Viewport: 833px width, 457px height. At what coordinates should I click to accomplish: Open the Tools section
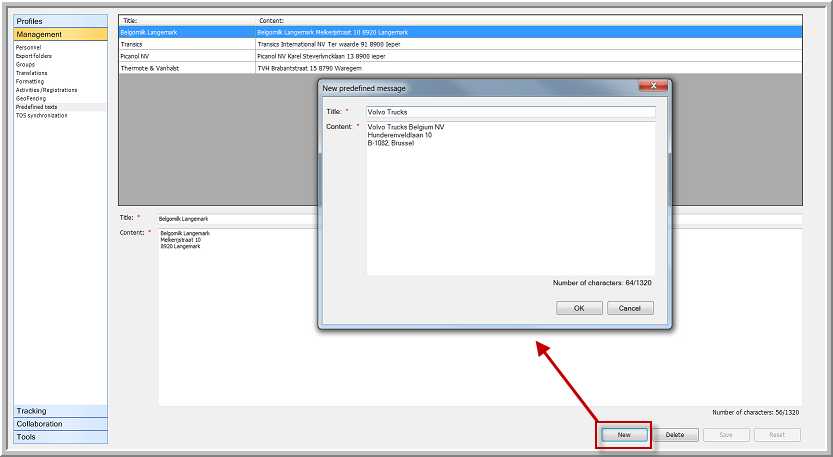(x=60, y=437)
